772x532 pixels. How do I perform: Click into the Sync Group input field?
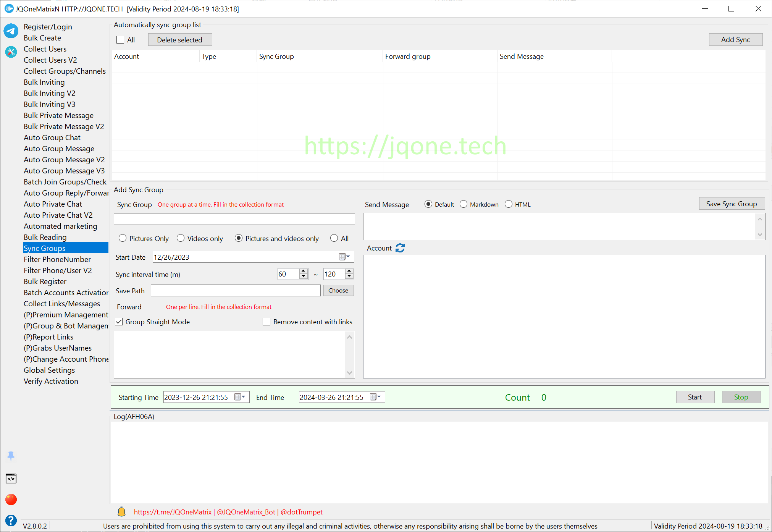point(234,219)
